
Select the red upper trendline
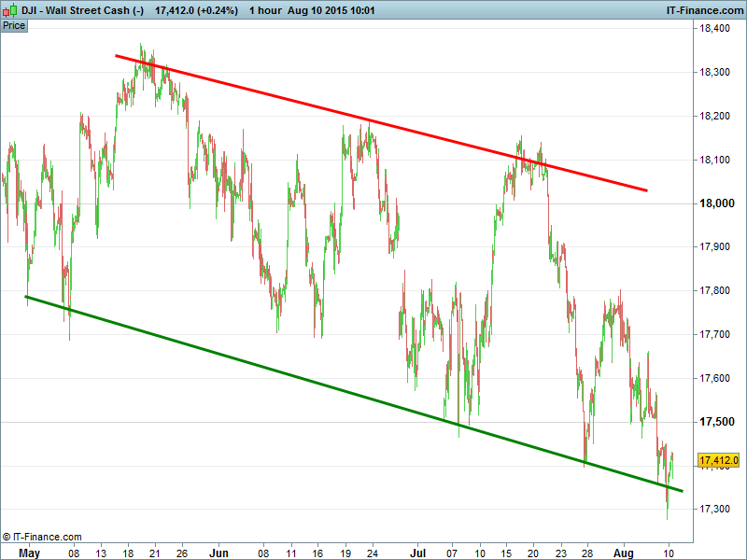373,122
